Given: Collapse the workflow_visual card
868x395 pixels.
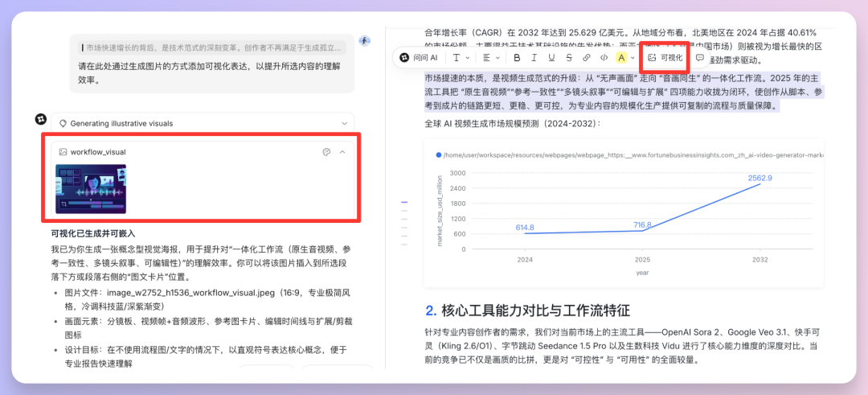Looking at the screenshot, I should (342, 151).
